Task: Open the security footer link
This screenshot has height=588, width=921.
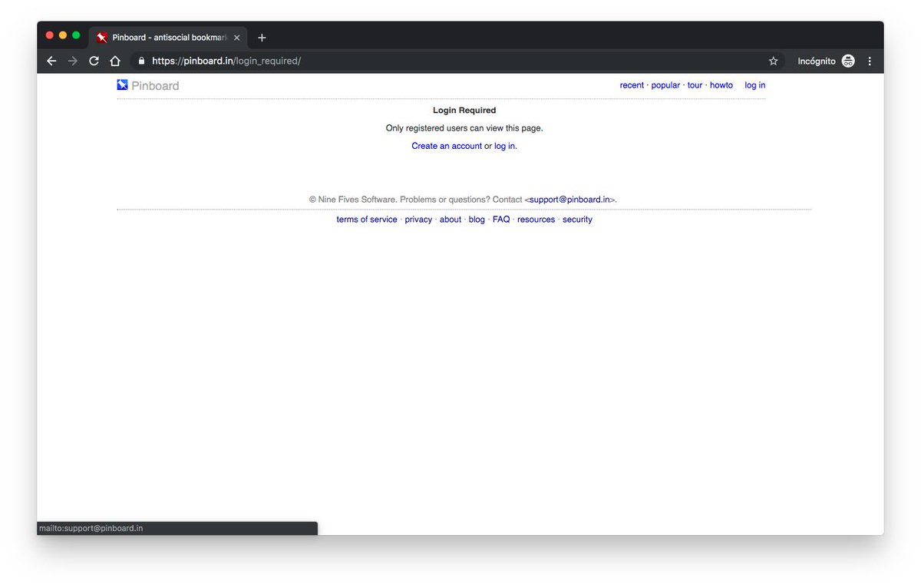Action: click(577, 220)
